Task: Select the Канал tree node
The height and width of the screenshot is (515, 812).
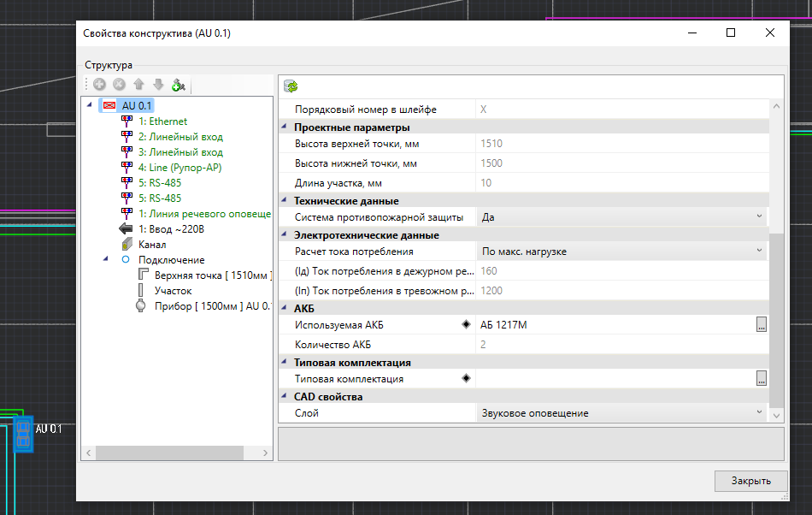Action: 152,245
